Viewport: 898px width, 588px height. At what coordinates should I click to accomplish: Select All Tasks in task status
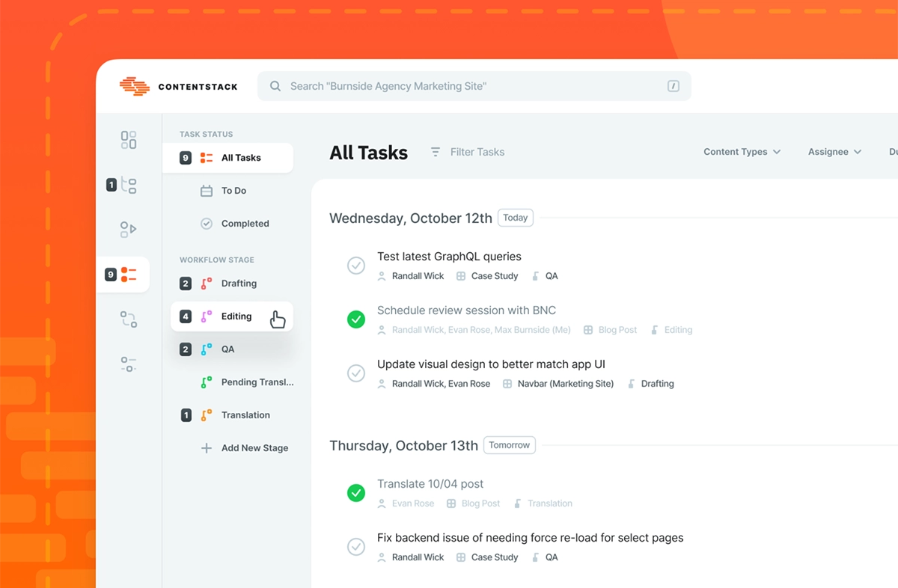(x=227, y=158)
